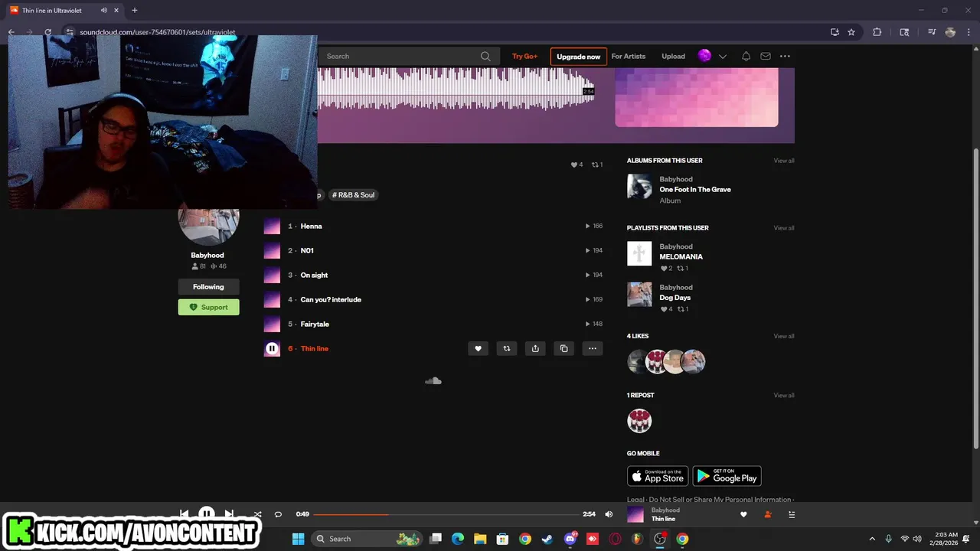980x551 pixels.
Task: Open the messages envelope
Action: 766,56
